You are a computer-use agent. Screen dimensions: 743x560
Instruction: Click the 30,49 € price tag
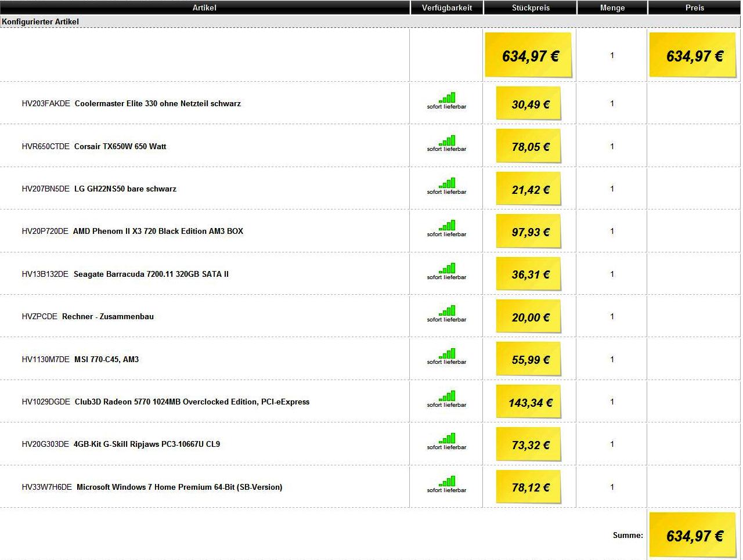[529, 103]
